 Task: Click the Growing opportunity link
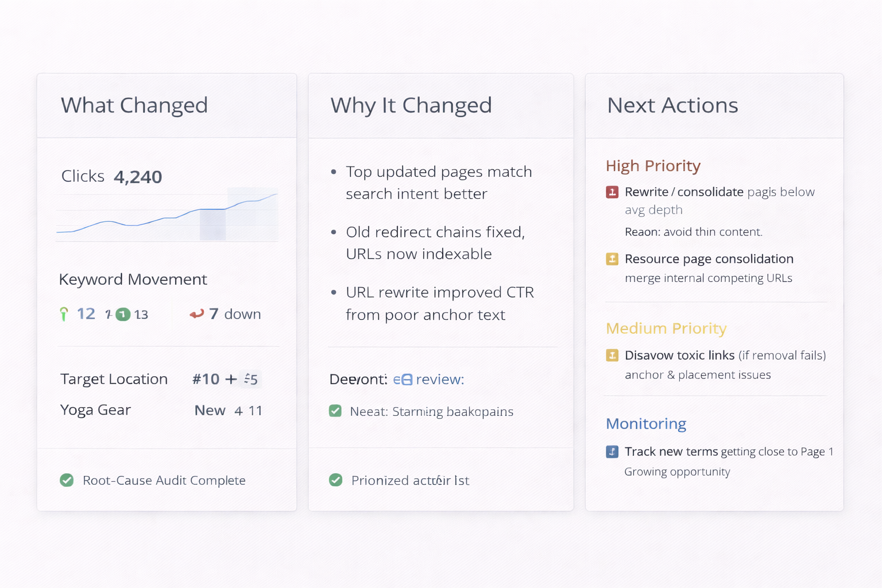[x=676, y=471]
